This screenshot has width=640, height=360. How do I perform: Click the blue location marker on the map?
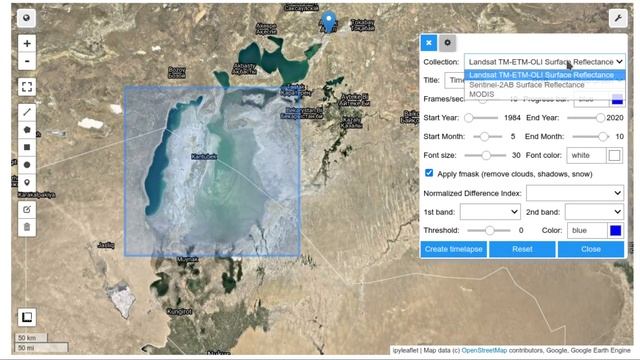point(329,21)
